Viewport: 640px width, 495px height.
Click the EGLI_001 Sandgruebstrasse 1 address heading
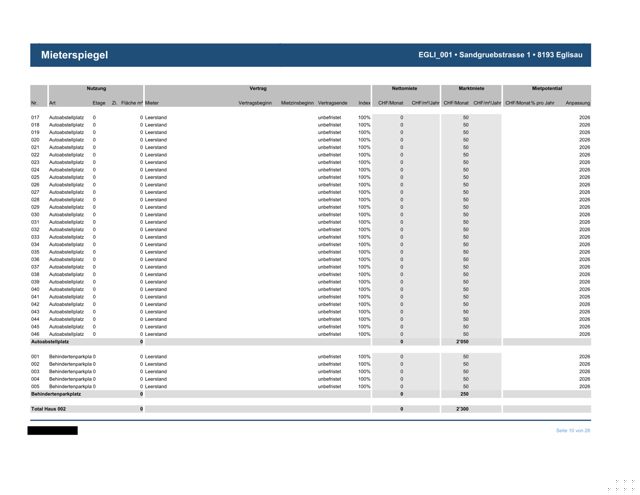point(500,55)
